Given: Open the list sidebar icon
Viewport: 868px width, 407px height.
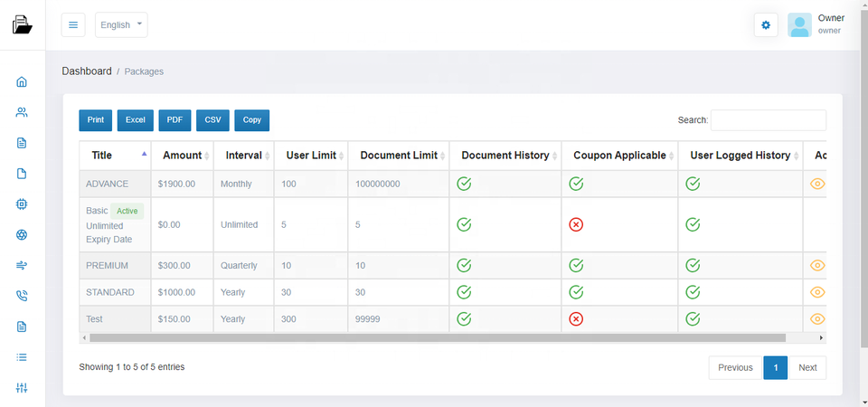Looking at the screenshot, I should coord(22,357).
